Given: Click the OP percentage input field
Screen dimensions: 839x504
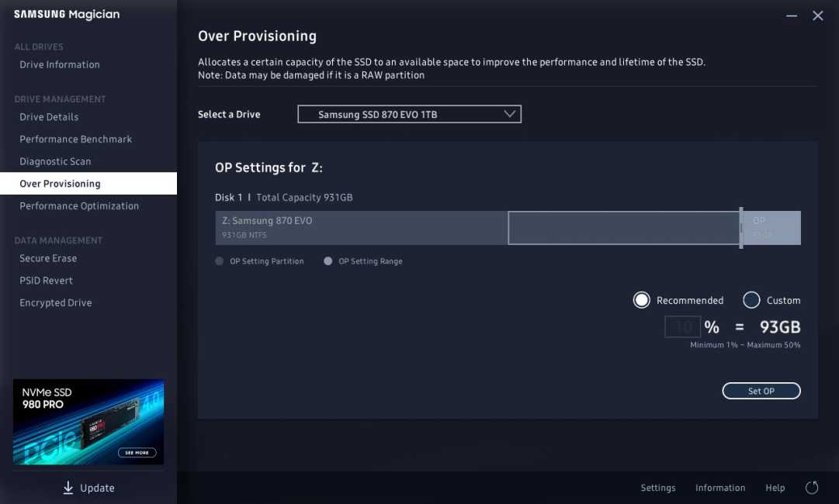Looking at the screenshot, I should click(683, 326).
